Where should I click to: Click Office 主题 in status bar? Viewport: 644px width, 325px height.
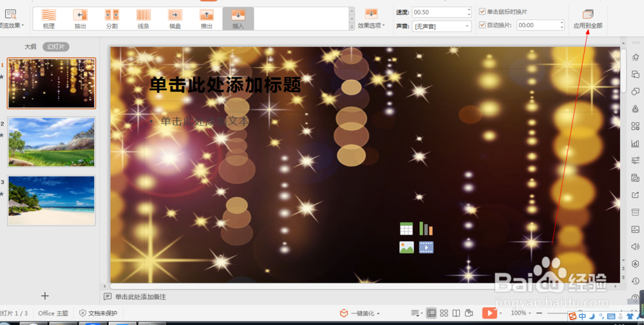(x=53, y=313)
